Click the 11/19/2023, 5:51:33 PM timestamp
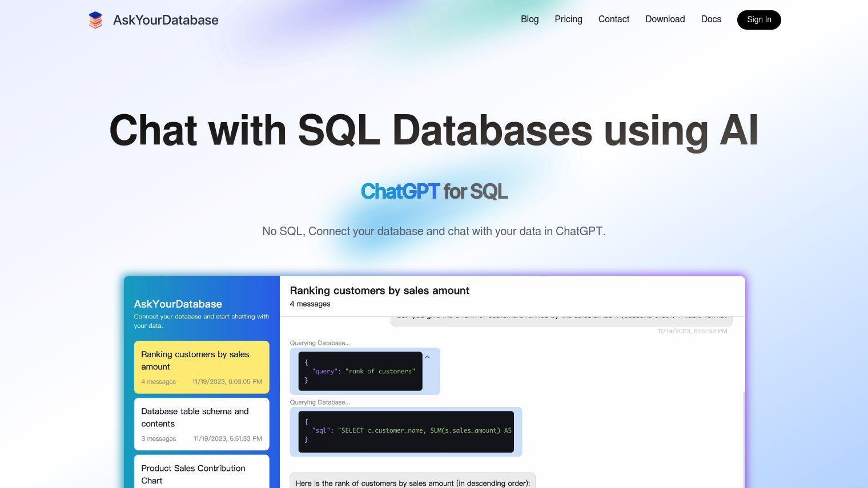This screenshot has height=488, width=868. (228, 439)
